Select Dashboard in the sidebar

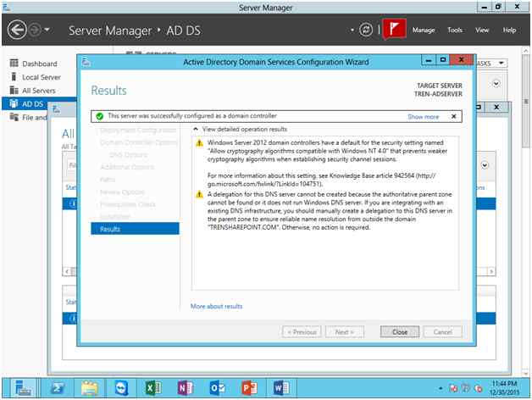pos(40,64)
